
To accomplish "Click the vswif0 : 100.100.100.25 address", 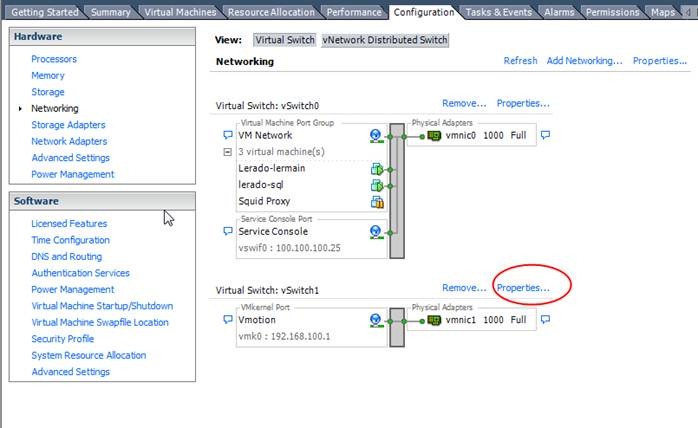I will [289, 248].
